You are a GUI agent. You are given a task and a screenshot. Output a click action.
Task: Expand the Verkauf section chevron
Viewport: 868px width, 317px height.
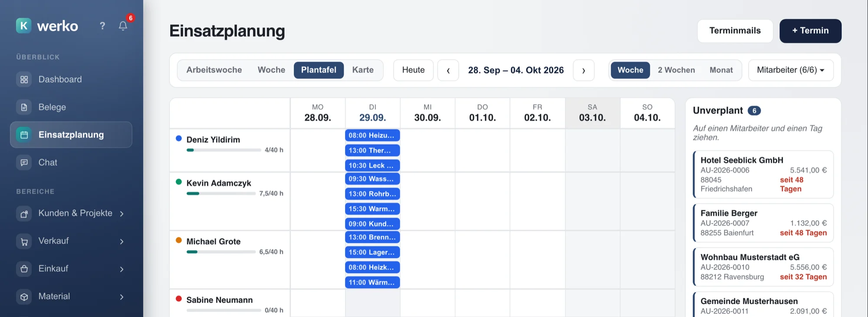tap(122, 241)
